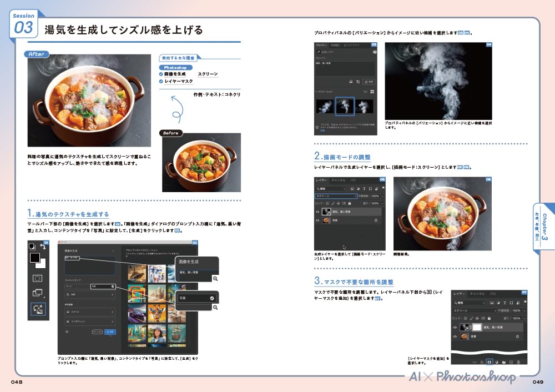Select 写真 content type in Generate Image dialog
The width and height of the screenshot is (555, 392).
click(103, 287)
